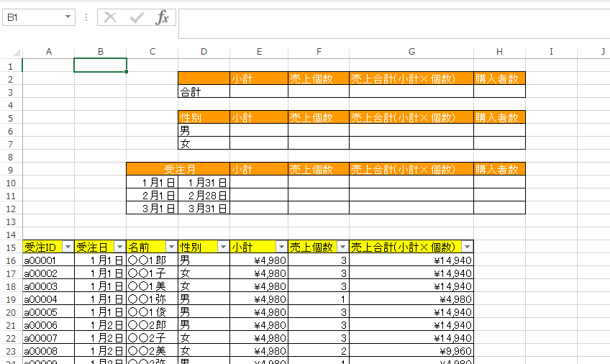Expand the 名前 column filter arrow
This screenshot has height=364, width=610.
click(171, 247)
